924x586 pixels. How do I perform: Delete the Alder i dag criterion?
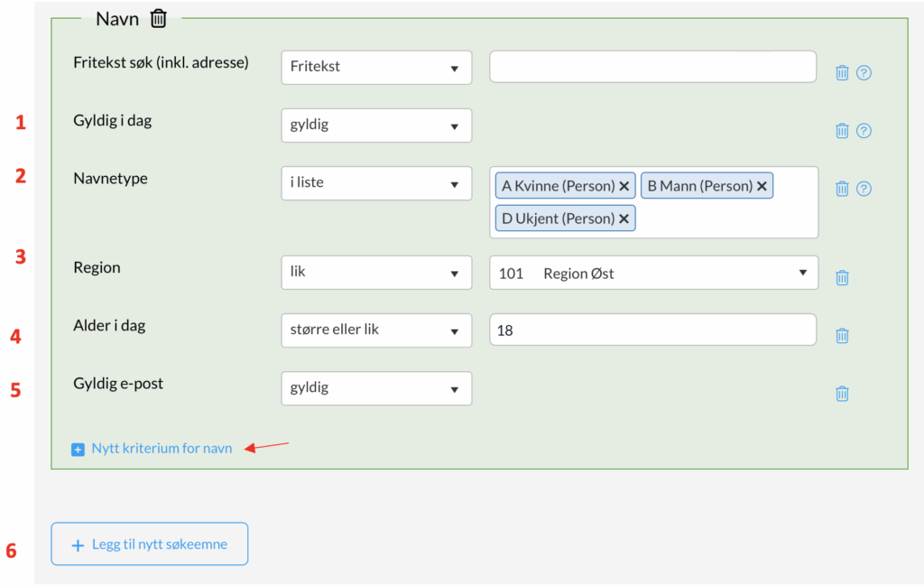842,336
